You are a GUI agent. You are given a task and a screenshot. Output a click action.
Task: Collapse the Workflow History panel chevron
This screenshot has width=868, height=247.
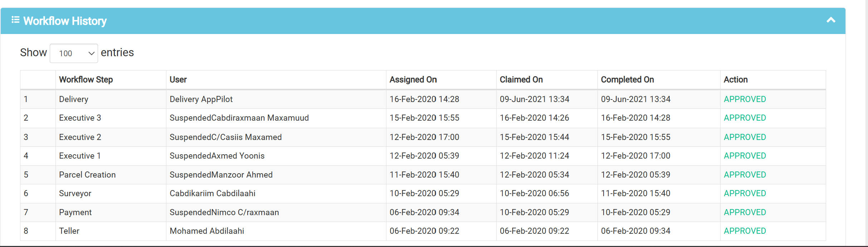(x=831, y=20)
